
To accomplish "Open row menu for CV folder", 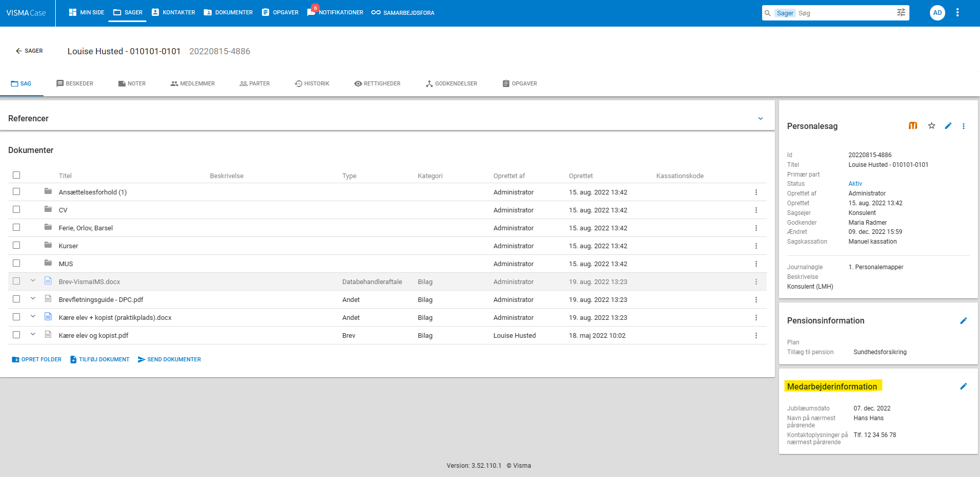I will click(756, 210).
